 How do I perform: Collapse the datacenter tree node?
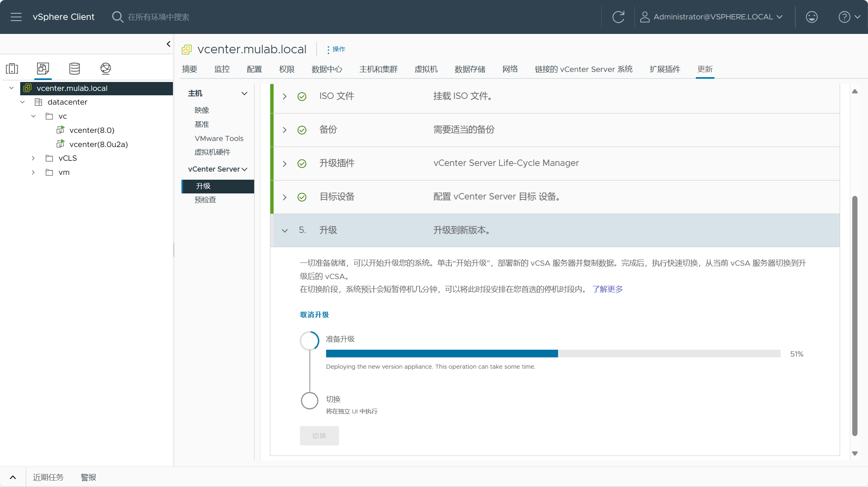click(23, 102)
